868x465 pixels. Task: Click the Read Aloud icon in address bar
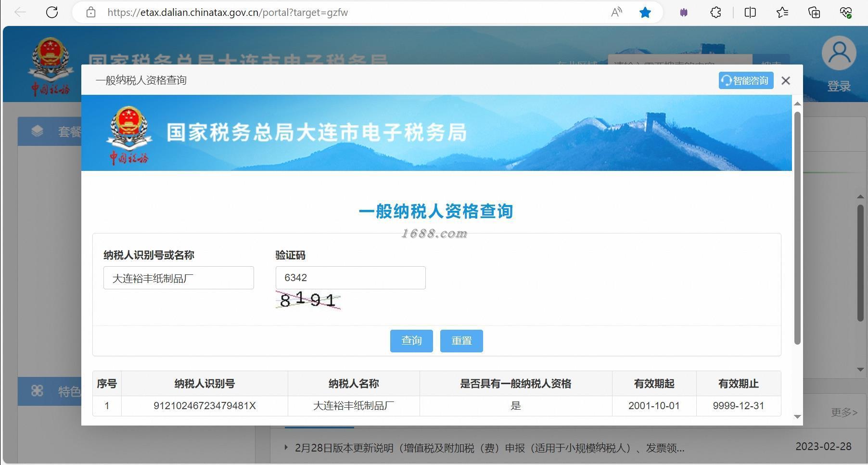click(x=616, y=13)
